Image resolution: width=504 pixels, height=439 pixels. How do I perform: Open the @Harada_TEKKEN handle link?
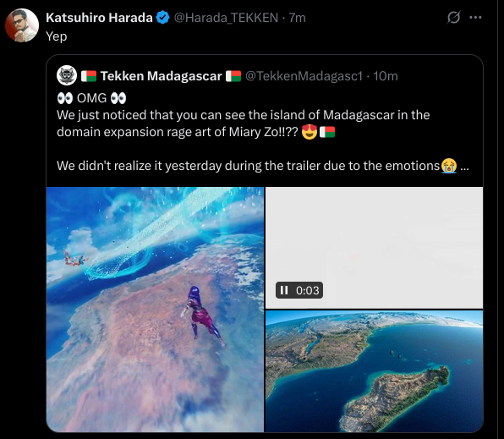pyautogui.click(x=226, y=18)
